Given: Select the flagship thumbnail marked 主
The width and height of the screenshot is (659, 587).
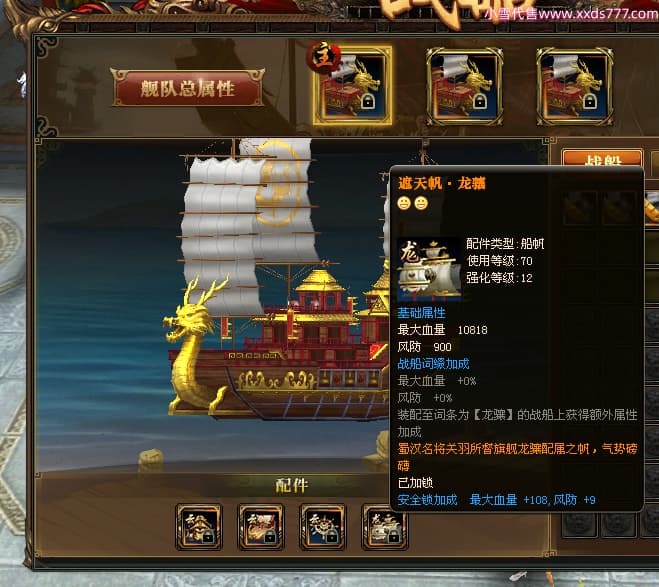Looking at the screenshot, I should tap(353, 86).
